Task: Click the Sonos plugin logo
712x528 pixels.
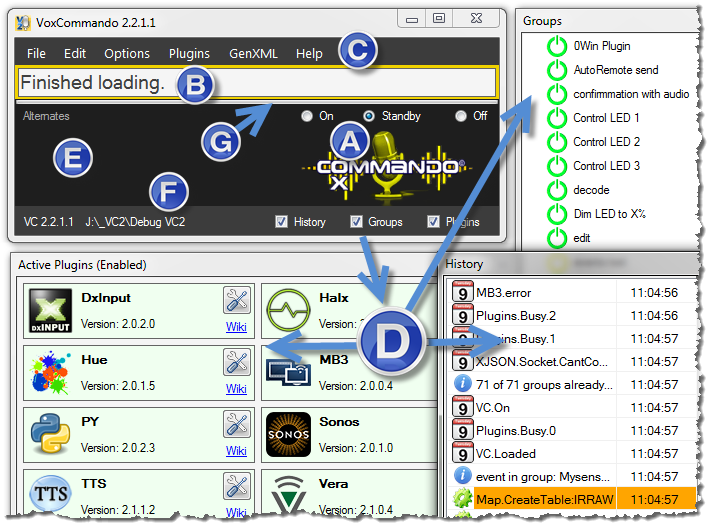Action: (289, 434)
